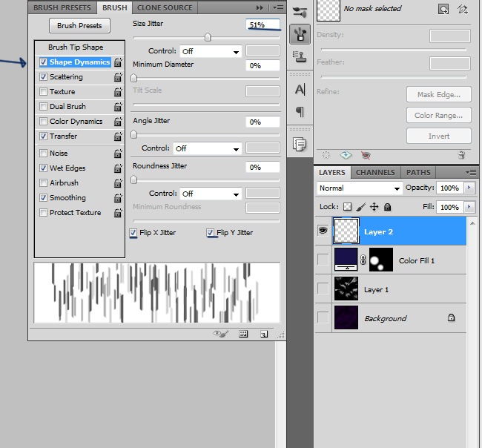
Task: Uncheck the Flip X Jitter checkbox
Action: [133, 233]
